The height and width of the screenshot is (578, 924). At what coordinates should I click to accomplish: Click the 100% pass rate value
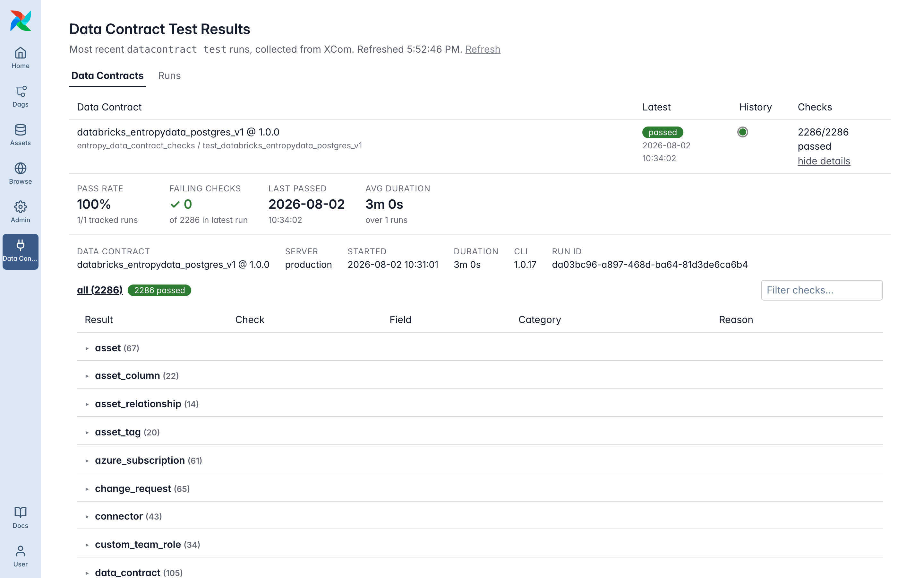pos(94,204)
